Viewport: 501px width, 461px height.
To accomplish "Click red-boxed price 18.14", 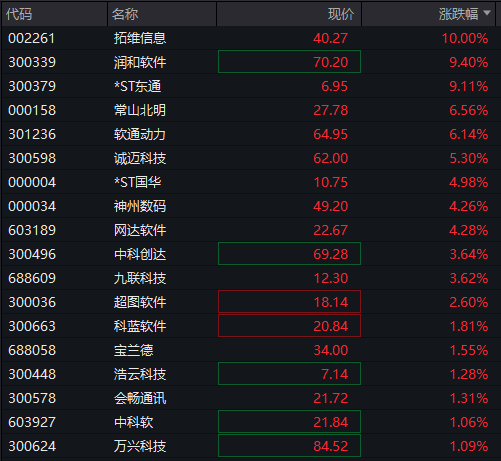I will tap(289, 302).
